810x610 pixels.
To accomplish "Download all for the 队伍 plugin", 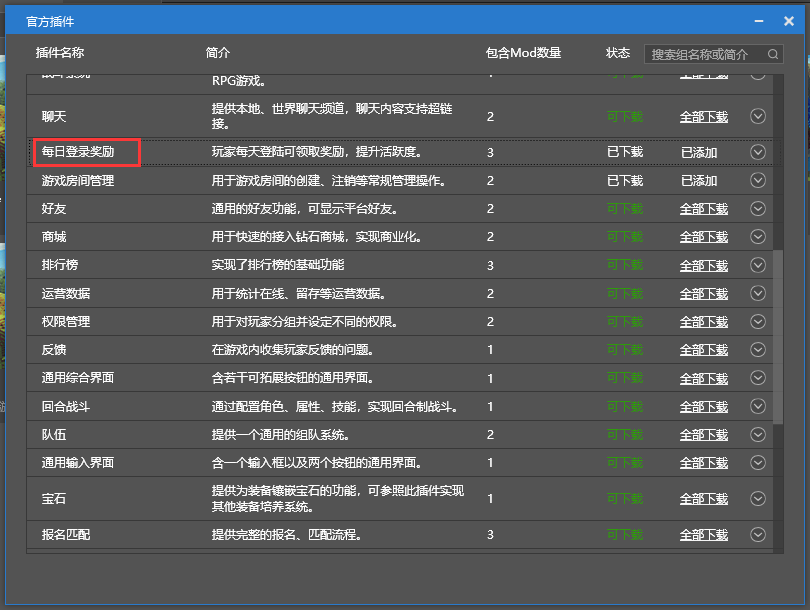I will (x=703, y=435).
